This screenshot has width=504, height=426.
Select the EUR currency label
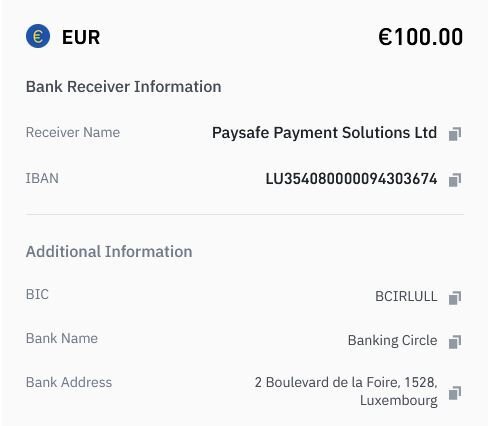(x=81, y=37)
